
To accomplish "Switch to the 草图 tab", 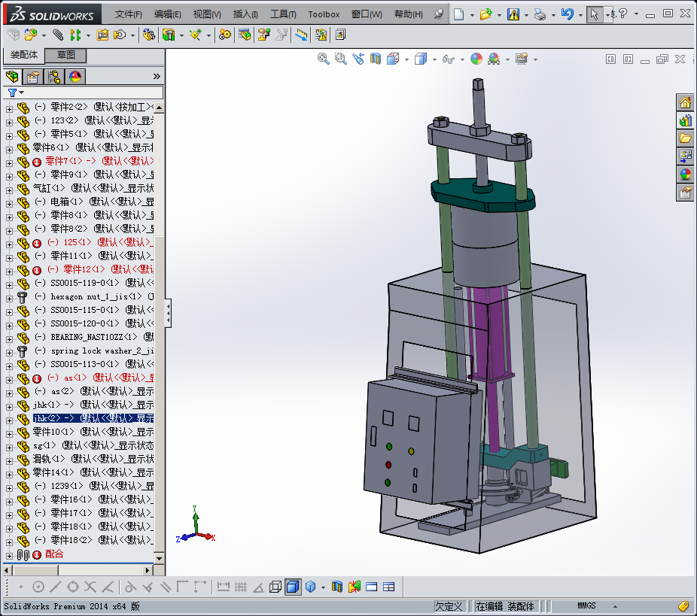I will tap(66, 55).
